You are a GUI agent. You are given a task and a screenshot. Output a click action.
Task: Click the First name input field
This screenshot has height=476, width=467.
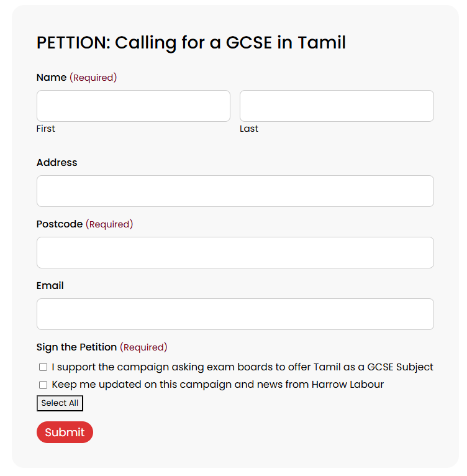click(133, 106)
